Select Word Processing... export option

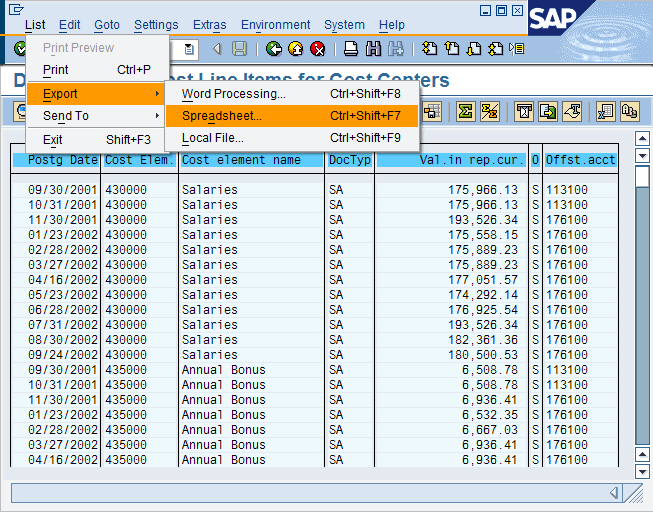click(233, 94)
